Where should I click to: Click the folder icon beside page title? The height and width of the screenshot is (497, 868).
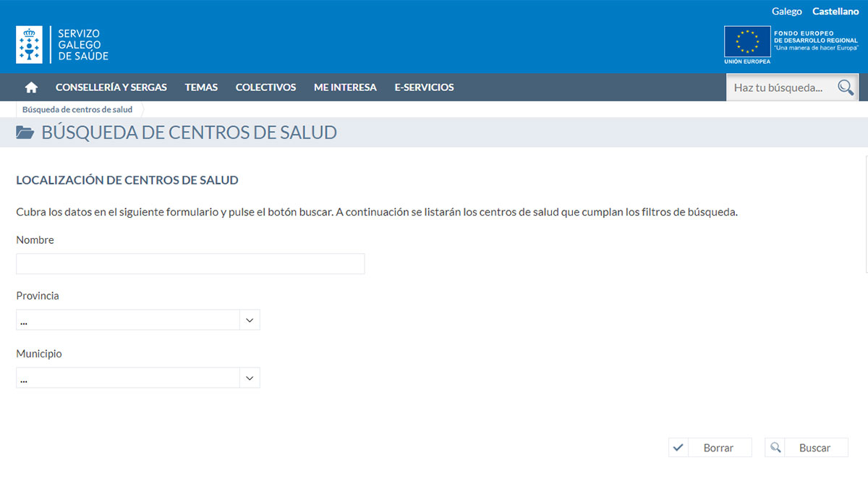click(25, 132)
